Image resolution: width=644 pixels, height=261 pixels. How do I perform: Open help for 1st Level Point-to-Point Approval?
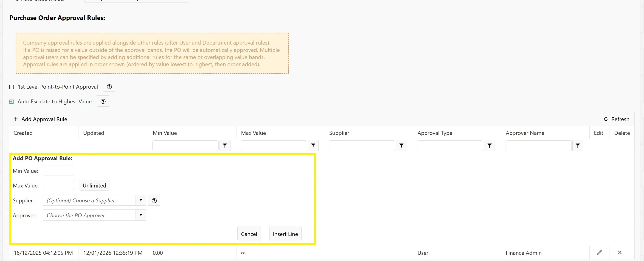click(109, 87)
